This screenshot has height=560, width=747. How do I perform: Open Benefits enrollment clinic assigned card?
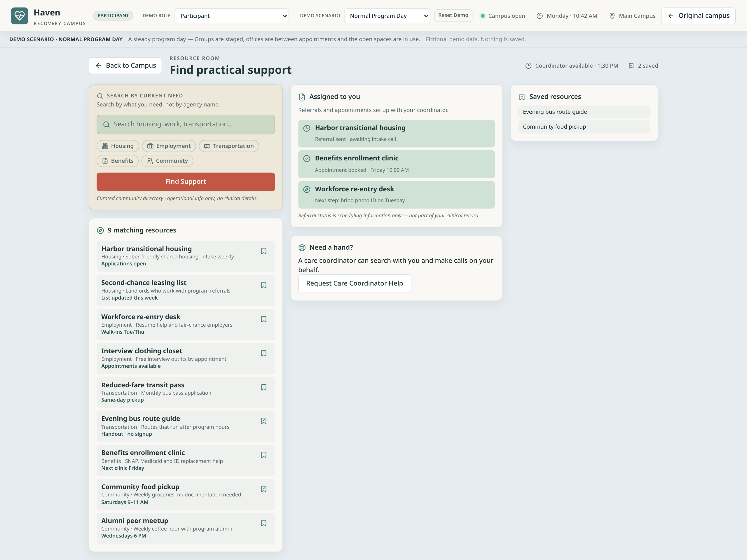(397, 164)
